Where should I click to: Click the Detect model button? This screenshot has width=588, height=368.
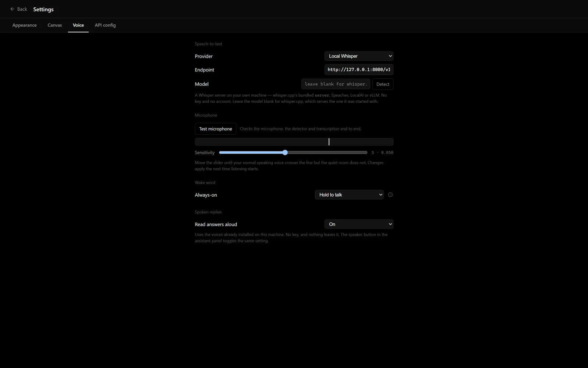[383, 84]
